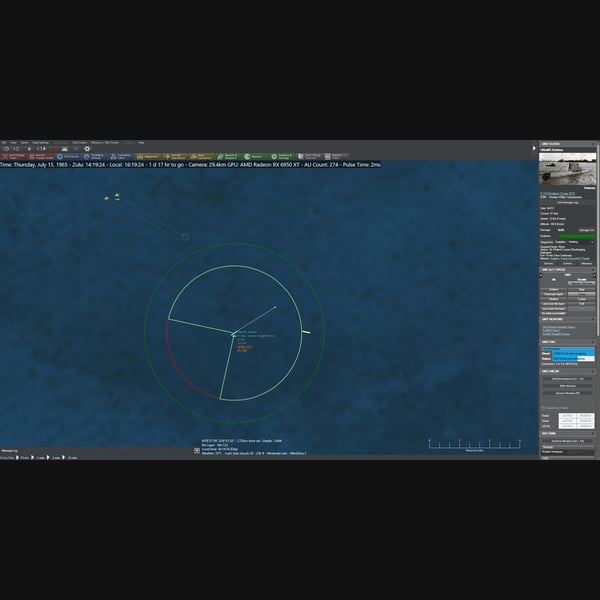Toggle the Sonar EMCON cell in the grid
This screenshot has width=600, height=600.
tap(567, 421)
